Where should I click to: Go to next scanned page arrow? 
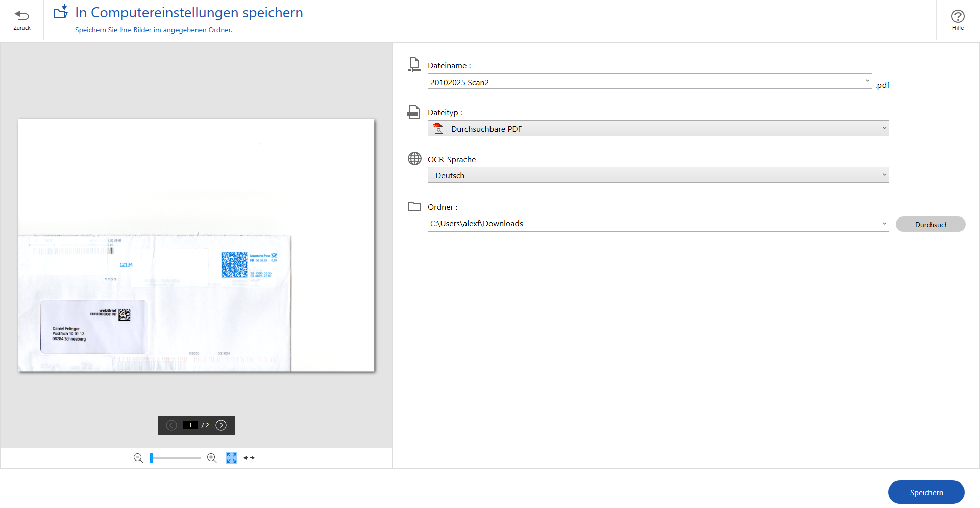pos(221,425)
